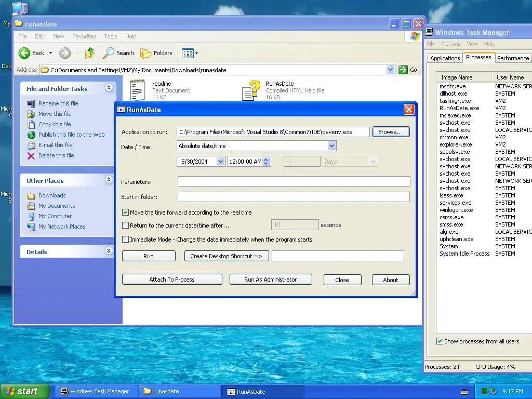Click the Copy this file icon
The width and height of the screenshot is (532, 399).
coord(31,124)
